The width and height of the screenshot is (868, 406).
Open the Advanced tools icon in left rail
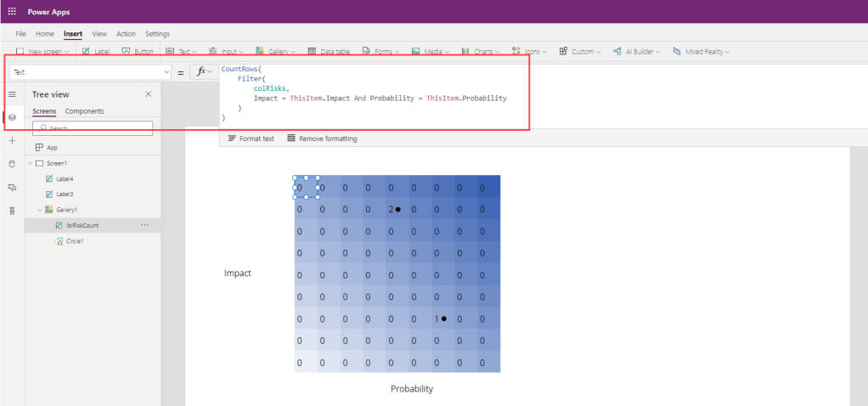pos(12,210)
